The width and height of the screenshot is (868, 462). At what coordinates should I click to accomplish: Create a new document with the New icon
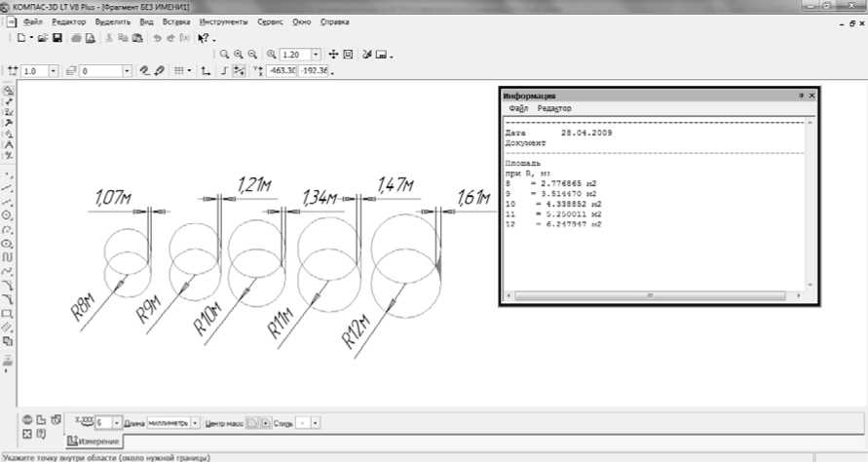tap(21, 38)
